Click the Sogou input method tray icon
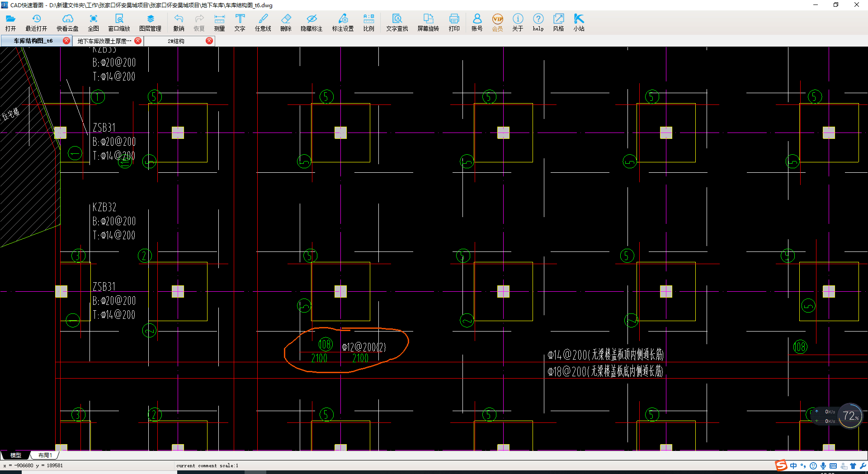Image resolution: width=868 pixels, height=474 pixels. pos(781,465)
